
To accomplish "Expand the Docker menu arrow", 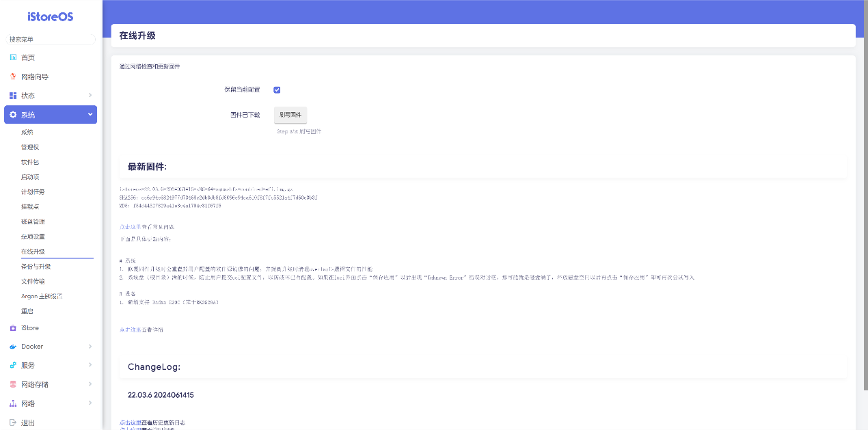I will (x=90, y=347).
